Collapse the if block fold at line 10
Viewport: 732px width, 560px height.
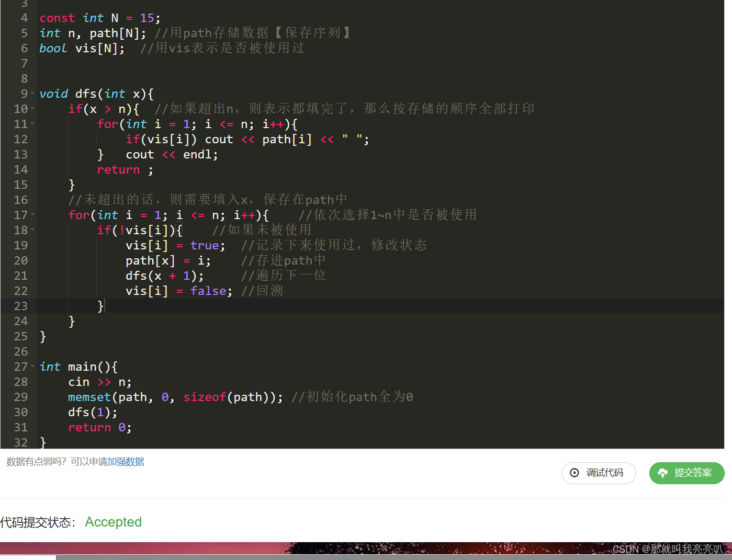[x=32, y=109]
